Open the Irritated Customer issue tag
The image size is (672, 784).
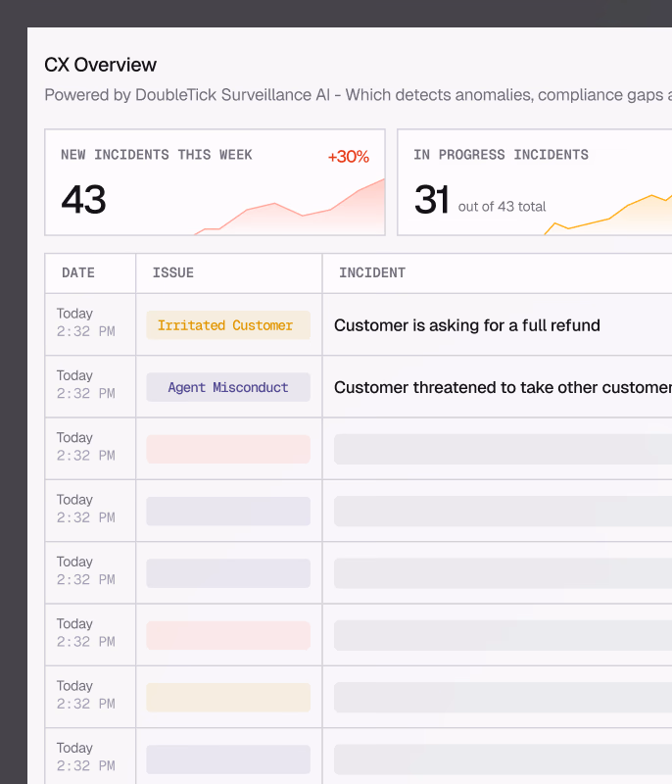coord(227,325)
